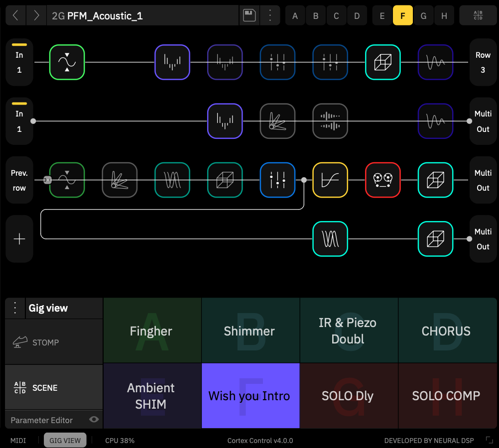Screen dimensions: 499x448
Task: Open the teal chorus block in the bottom row
Action: pyautogui.click(x=330, y=239)
